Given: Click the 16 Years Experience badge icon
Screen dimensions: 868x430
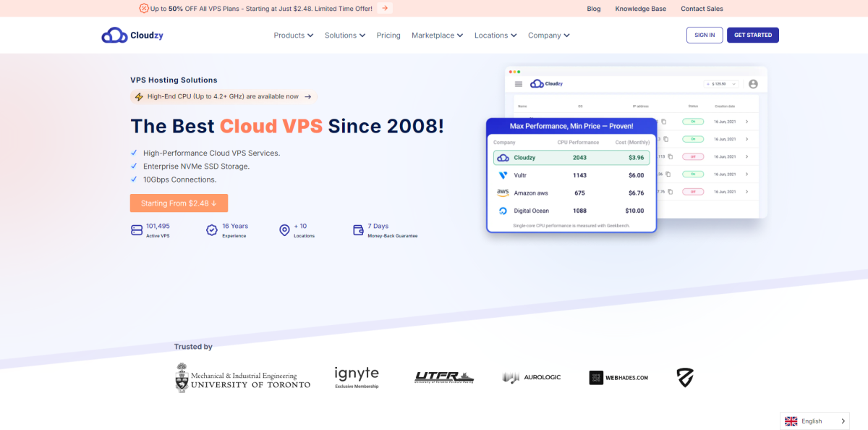Looking at the screenshot, I should point(212,230).
